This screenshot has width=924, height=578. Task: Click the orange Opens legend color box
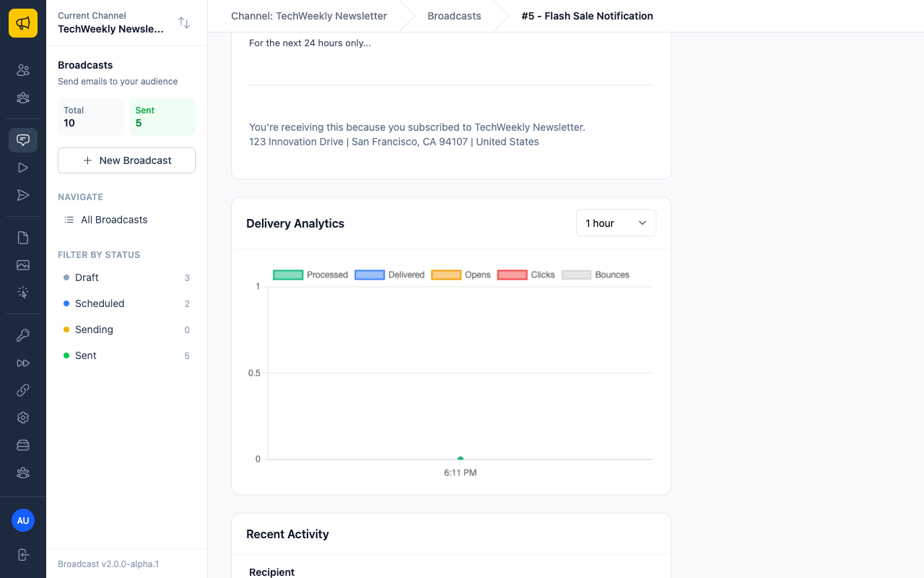pyautogui.click(x=446, y=275)
